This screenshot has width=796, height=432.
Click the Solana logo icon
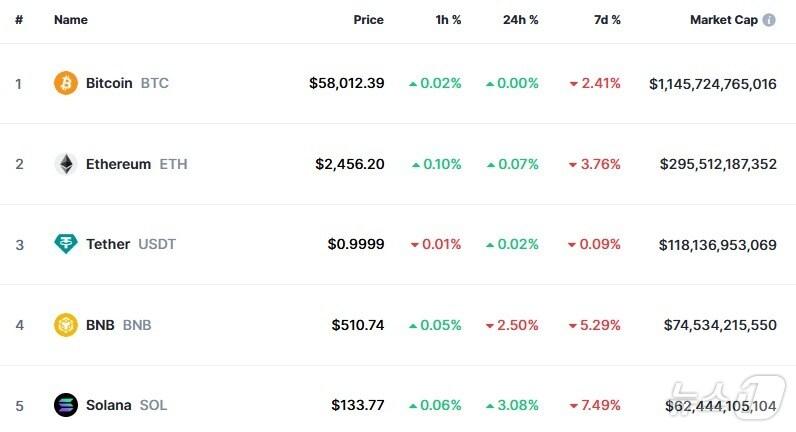pyautogui.click(x=65, y=405)
